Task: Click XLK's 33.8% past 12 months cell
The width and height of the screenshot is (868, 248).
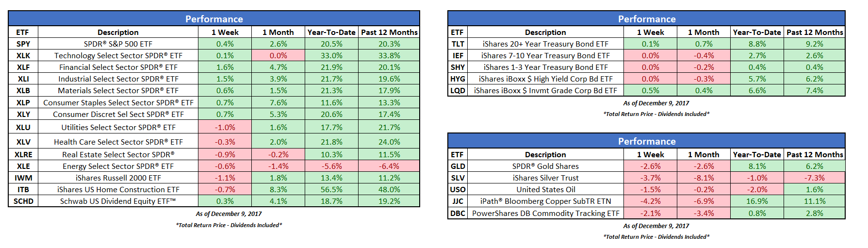Action: (x=389, y=55)
